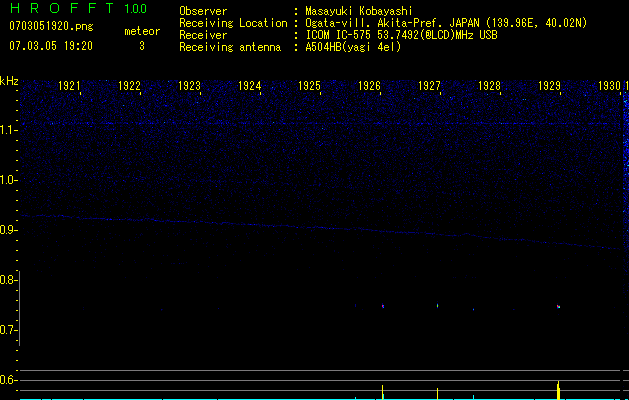Click the meteor count value 3
Viewport: 629px width, 400px height.
(142, 46)
